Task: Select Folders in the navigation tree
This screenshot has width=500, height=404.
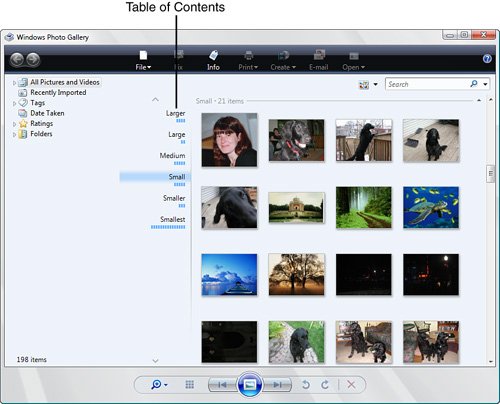Action: 41,134
